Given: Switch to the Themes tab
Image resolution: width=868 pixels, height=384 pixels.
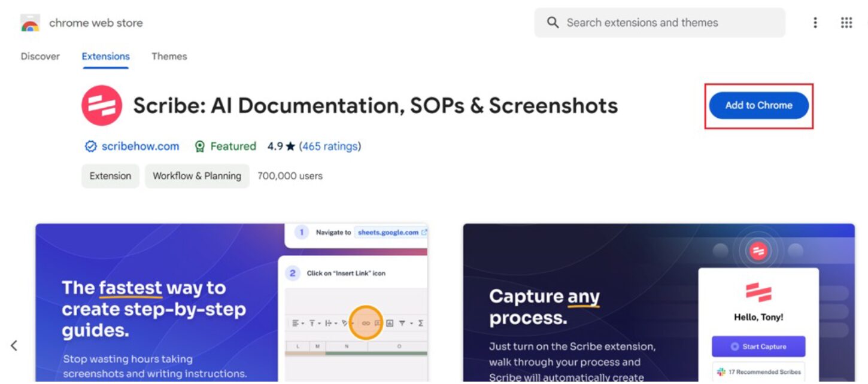Looking at the screenshot, I should click(169, 56).
